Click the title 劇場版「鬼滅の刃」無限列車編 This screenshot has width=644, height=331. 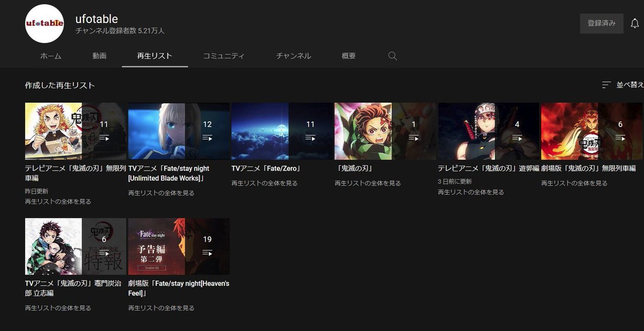[589, 168]
